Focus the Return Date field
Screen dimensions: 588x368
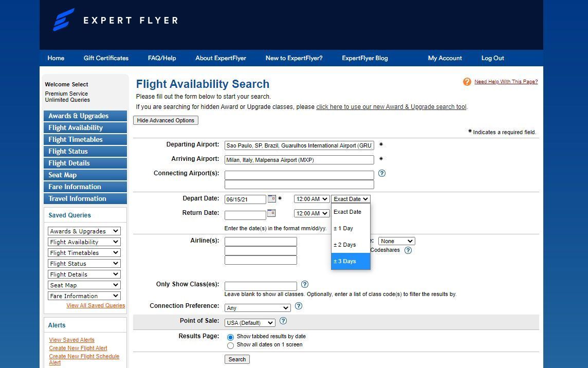click(x=245, y=215)
